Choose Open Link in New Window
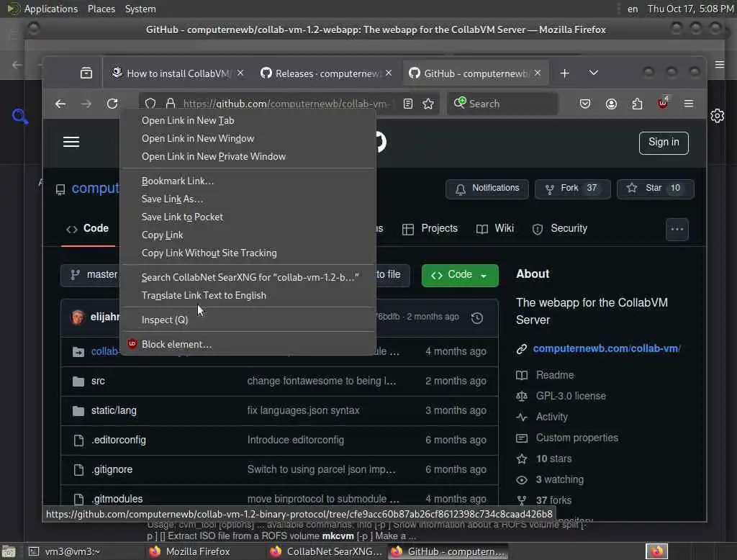 pos(248,138)
